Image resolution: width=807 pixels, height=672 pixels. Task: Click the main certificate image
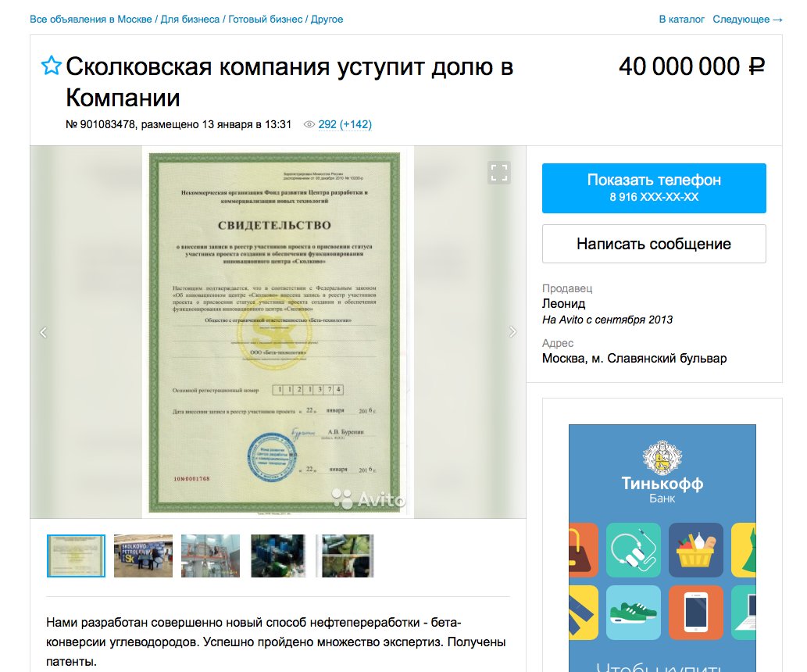278,332
